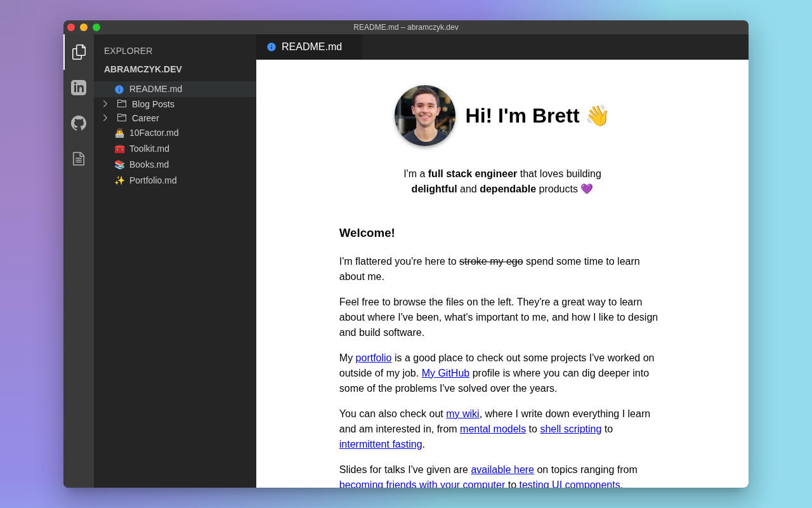Click the toolbox icon beside Toolkit.md
This screenshot has height=508, width=812.
tap(119, 149)
